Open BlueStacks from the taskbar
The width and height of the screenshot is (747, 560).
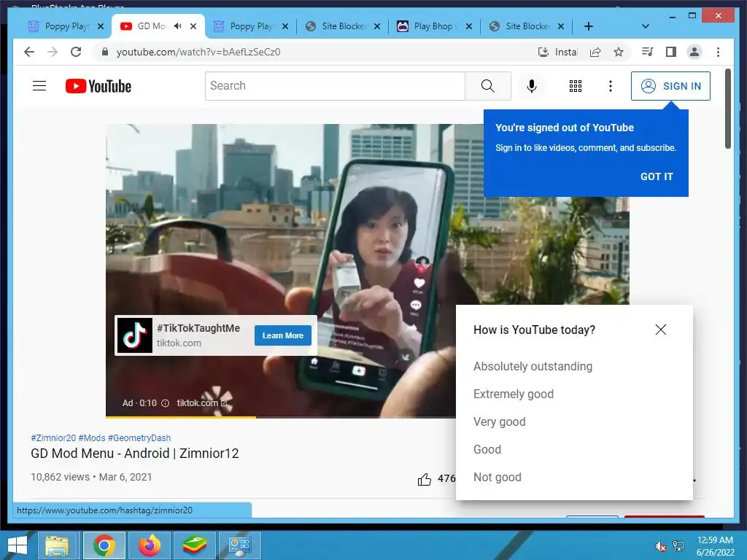[194, 545]
